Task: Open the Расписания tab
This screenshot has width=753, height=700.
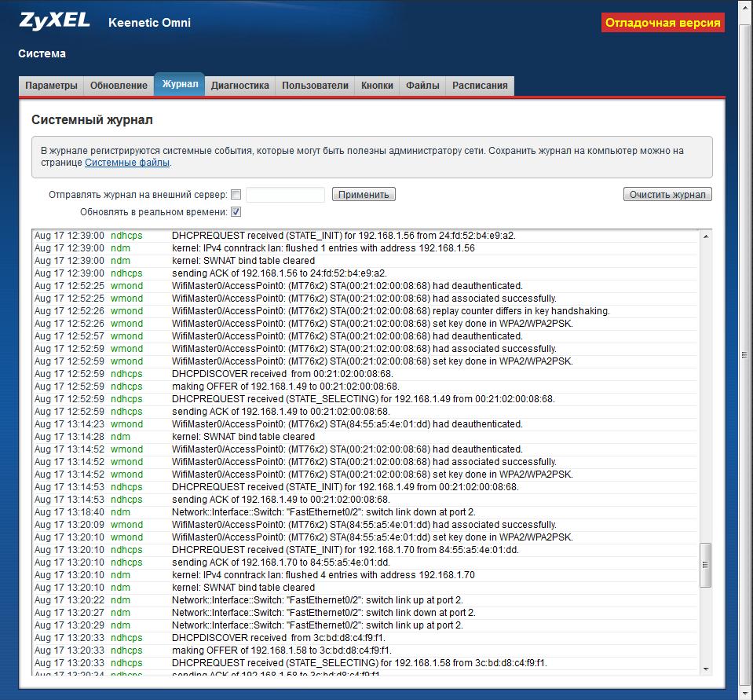Action: tap(480, 86)
